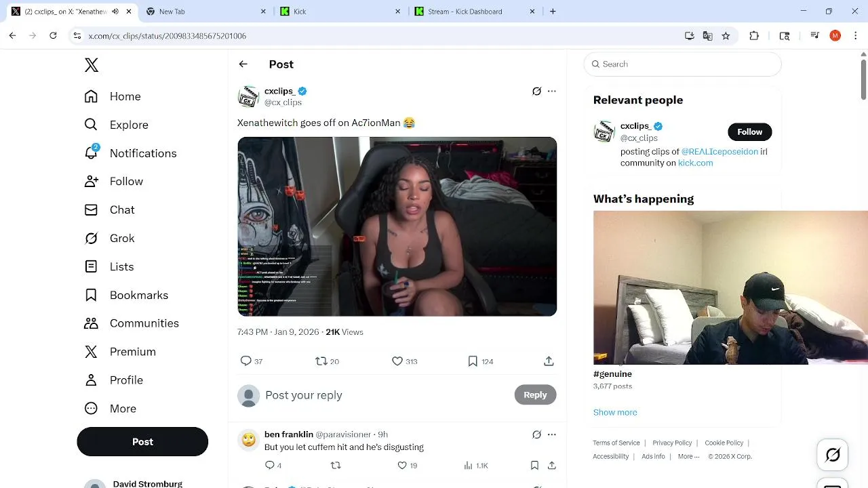Expand More menu in left sidebar
Screen dimensions: 868x488
tap(109, 408)
